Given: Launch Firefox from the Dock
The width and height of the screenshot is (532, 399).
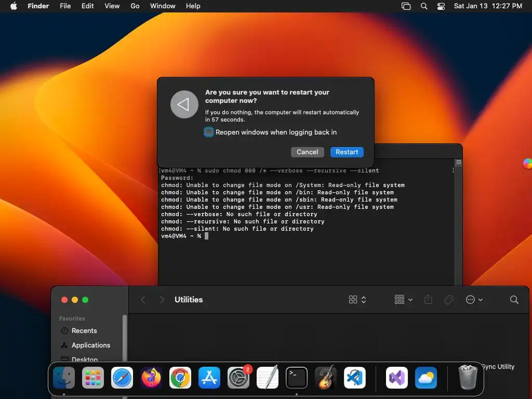Looking at the screenshot, I should [151, 378].
